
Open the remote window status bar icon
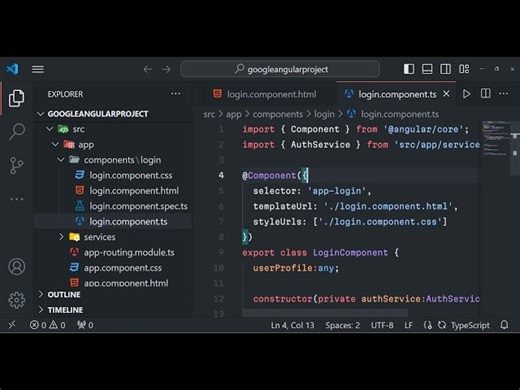click(x=12, y=325)
